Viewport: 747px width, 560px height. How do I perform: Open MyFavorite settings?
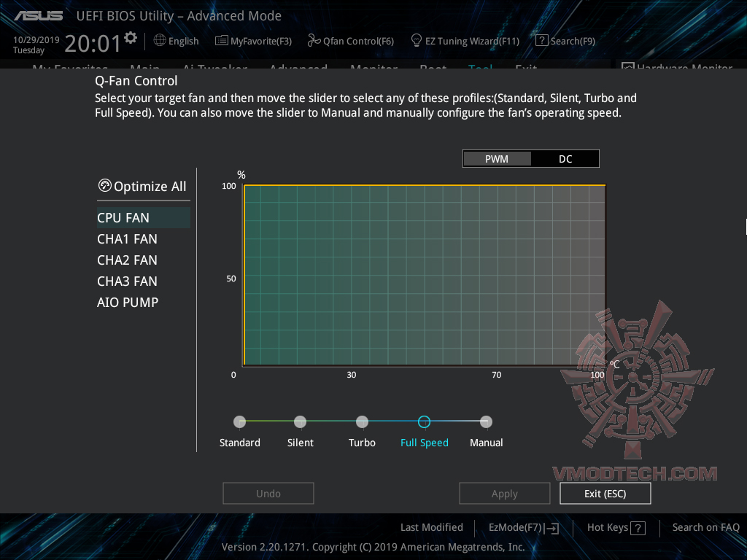[253, 41]
